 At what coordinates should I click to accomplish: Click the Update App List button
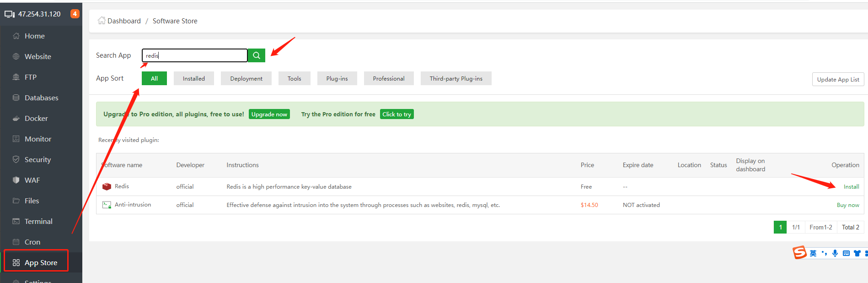pyautogui.click(x=838, y=79)
